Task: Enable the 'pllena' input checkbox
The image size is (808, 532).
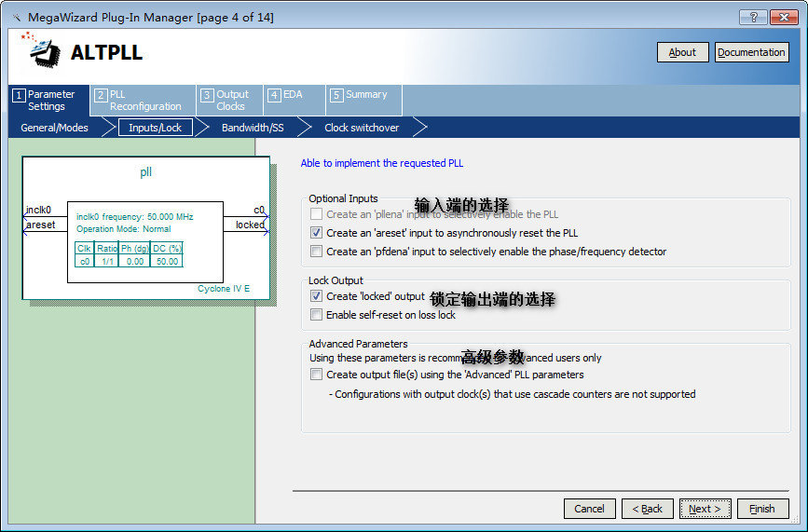Action: (317, 213)
